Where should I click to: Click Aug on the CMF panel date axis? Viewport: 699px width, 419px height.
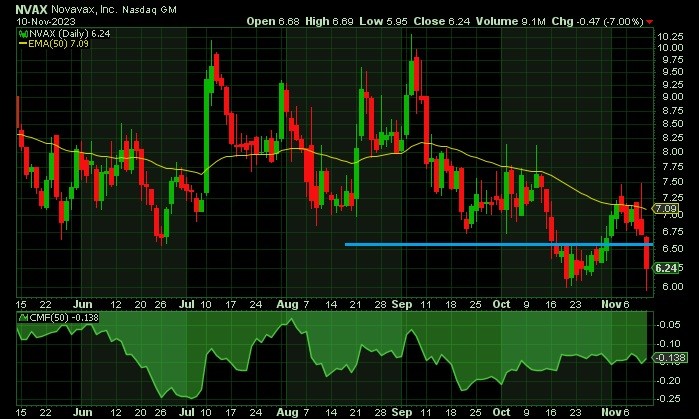[288, 412]
